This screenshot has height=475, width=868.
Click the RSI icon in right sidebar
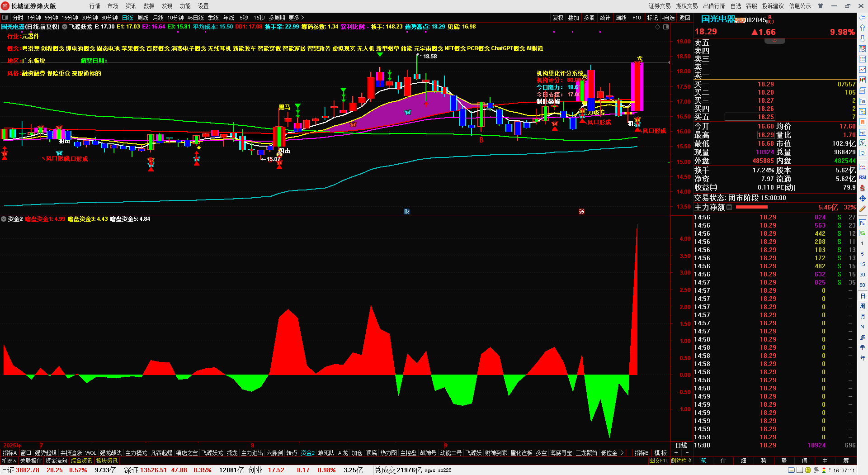863,177
